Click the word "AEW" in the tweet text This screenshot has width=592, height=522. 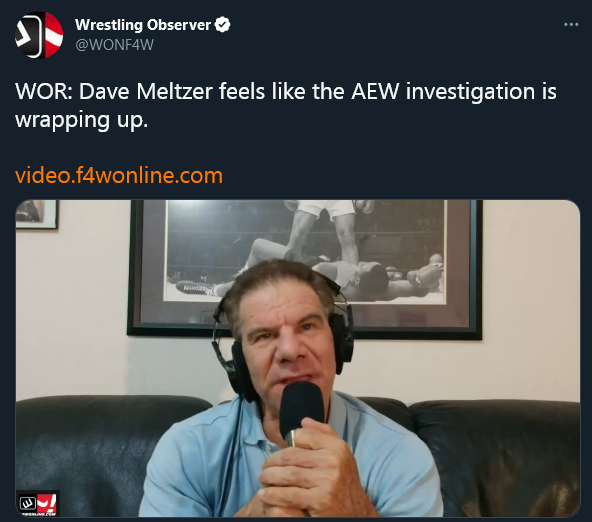tap(375, 92)
